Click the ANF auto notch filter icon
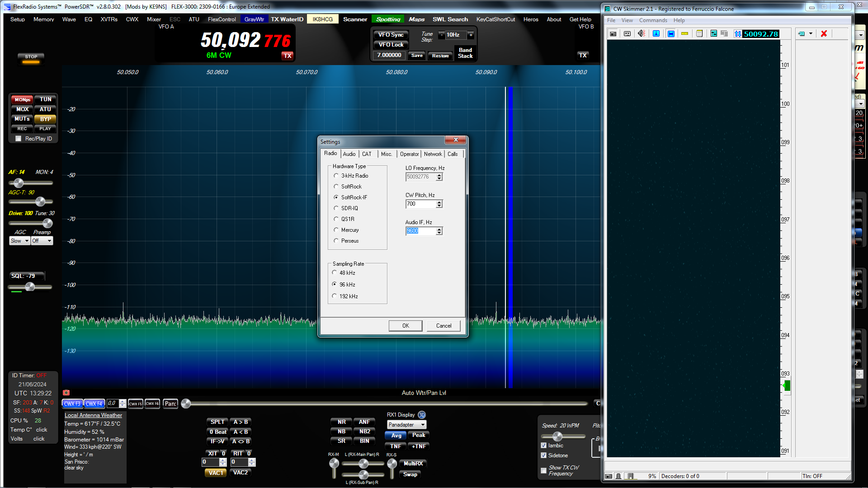Screen dimensions: 868x488 pyautogui.click(x=363, y=421)
